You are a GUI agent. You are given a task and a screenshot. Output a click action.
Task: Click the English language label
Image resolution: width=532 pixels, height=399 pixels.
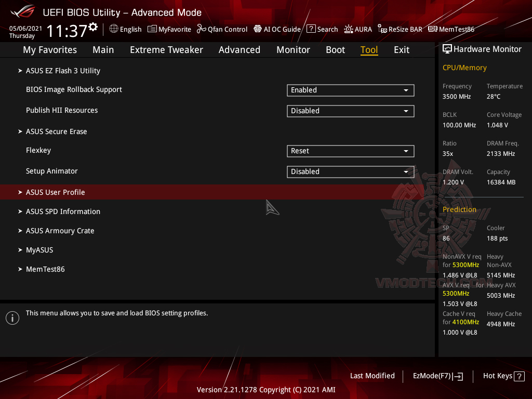pyautogui.click(x=130, y=30)
